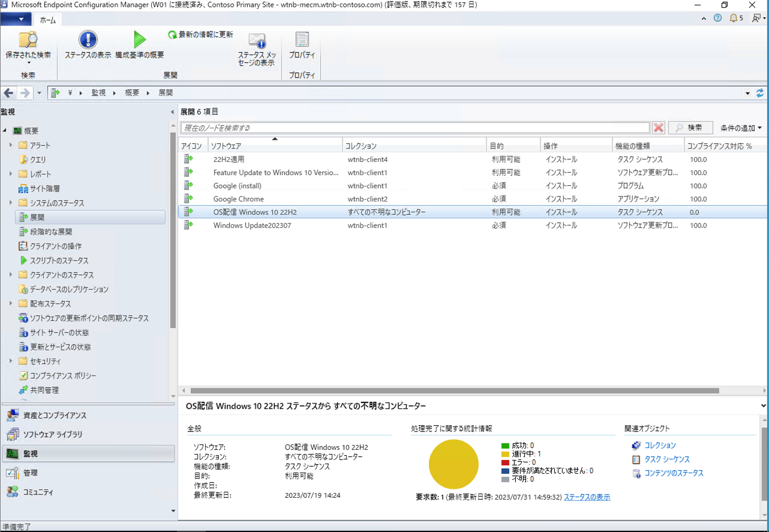Collapse the ribbon with the up chevron
Screen dimensions: 769x532
tap(704, 18)
